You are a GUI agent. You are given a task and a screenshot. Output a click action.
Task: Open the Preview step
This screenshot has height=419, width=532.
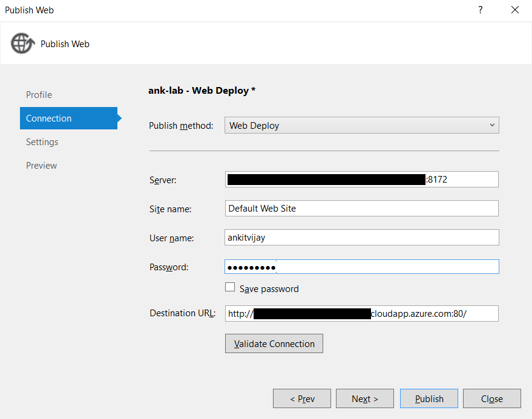coord(41,166)
